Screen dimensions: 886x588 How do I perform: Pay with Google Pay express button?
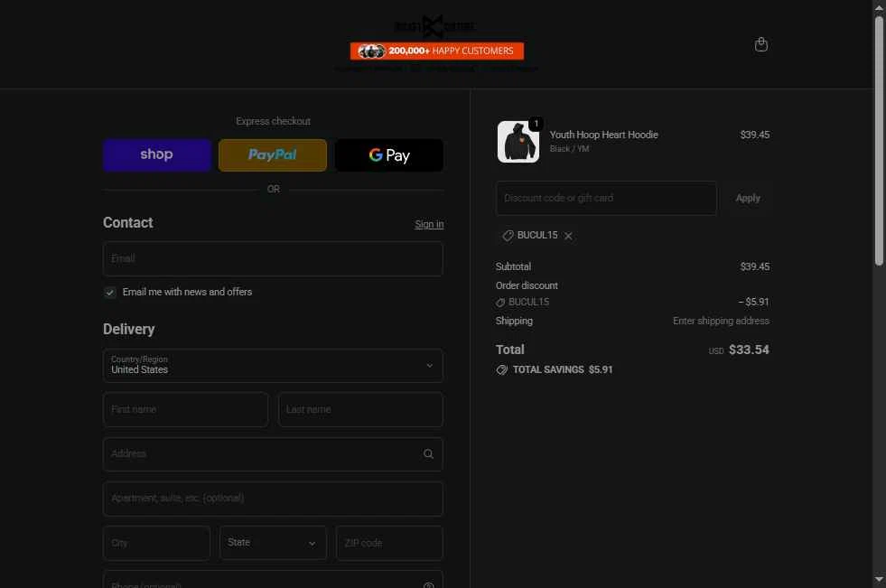pos(388,155)
